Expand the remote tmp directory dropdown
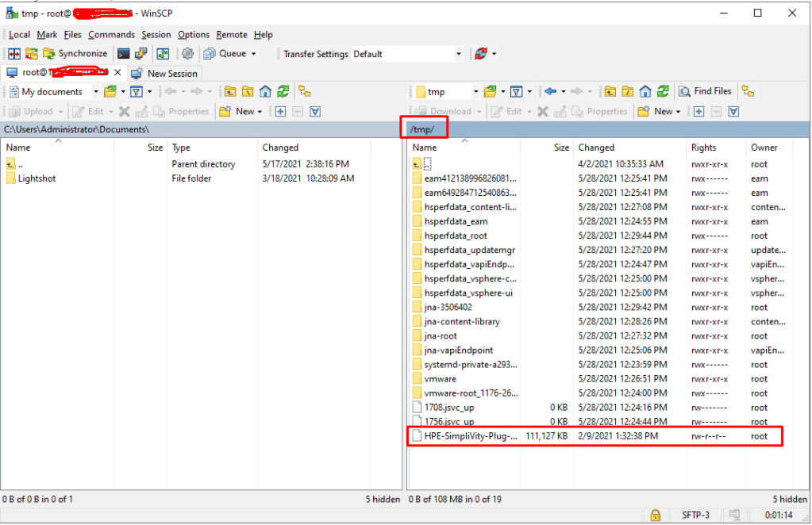812x525 pixels. click(x=475, y=92)
